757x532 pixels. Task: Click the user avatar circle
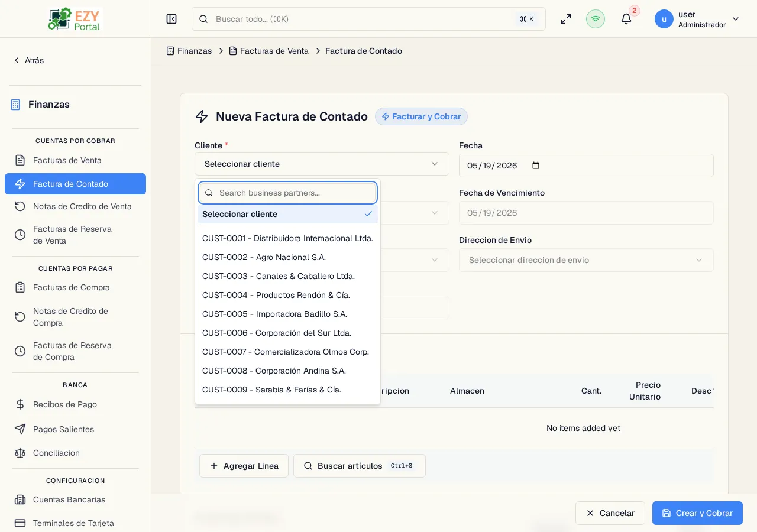pos(664,19)
